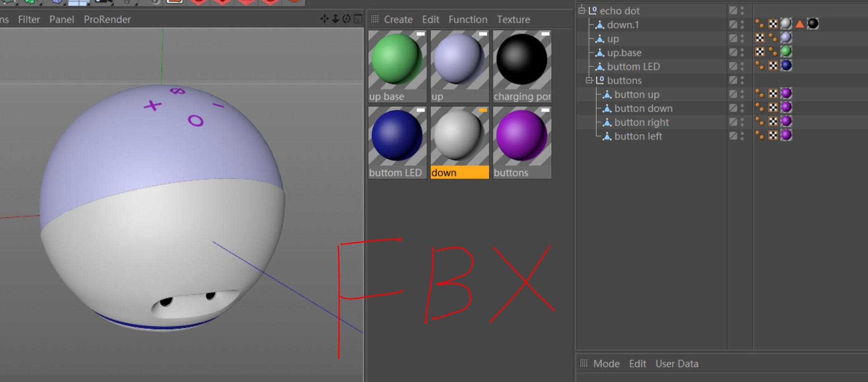
Task: Click the Attribute Manager grip icon beside Mode
Action: coord(584,363)
